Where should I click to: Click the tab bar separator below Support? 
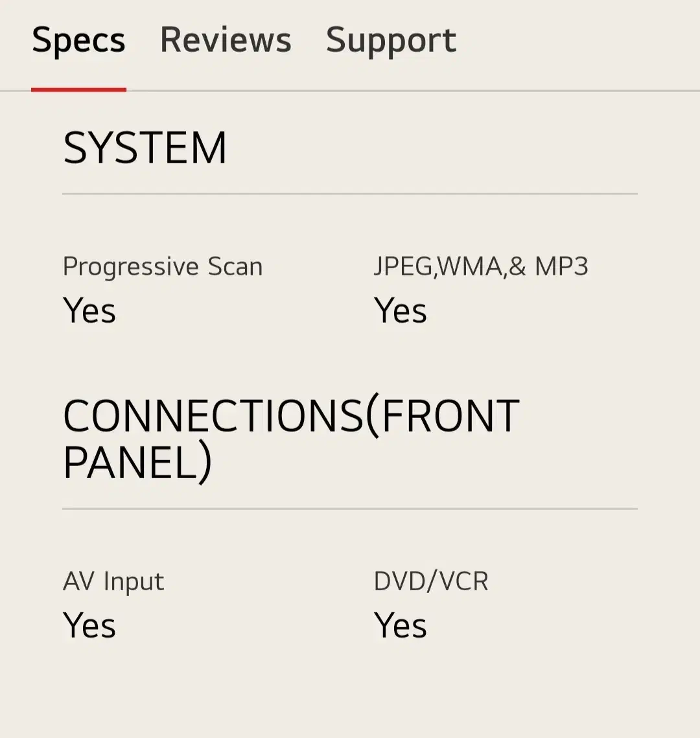click(391, 91)
